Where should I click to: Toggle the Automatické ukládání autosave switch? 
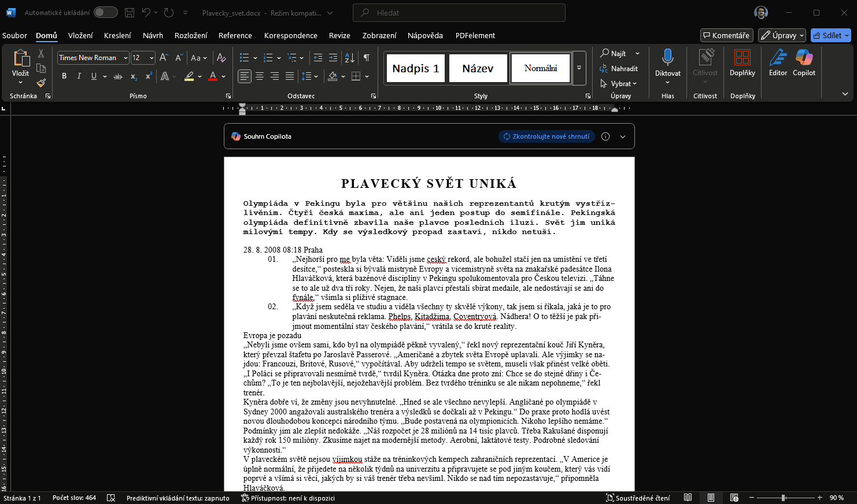tap(105, 12)
